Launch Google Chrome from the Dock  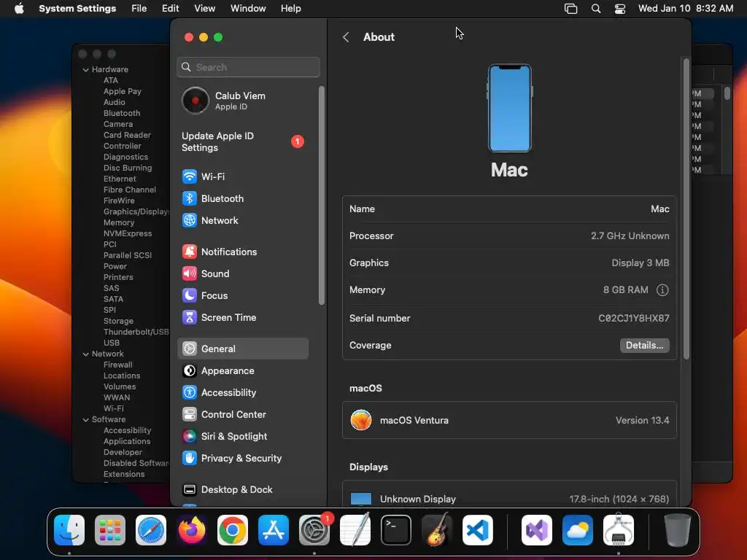coord(233,530)
